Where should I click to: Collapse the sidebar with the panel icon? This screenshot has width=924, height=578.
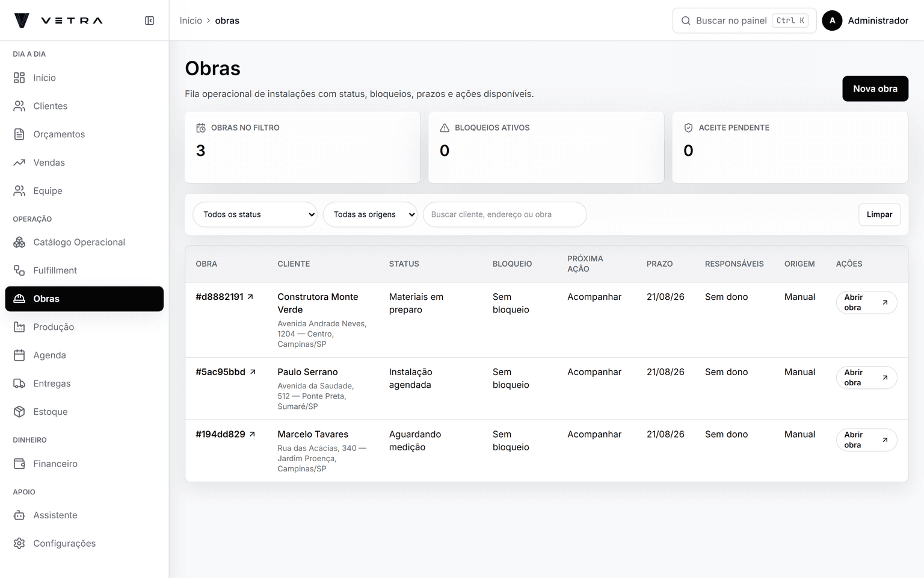(150, 20)
